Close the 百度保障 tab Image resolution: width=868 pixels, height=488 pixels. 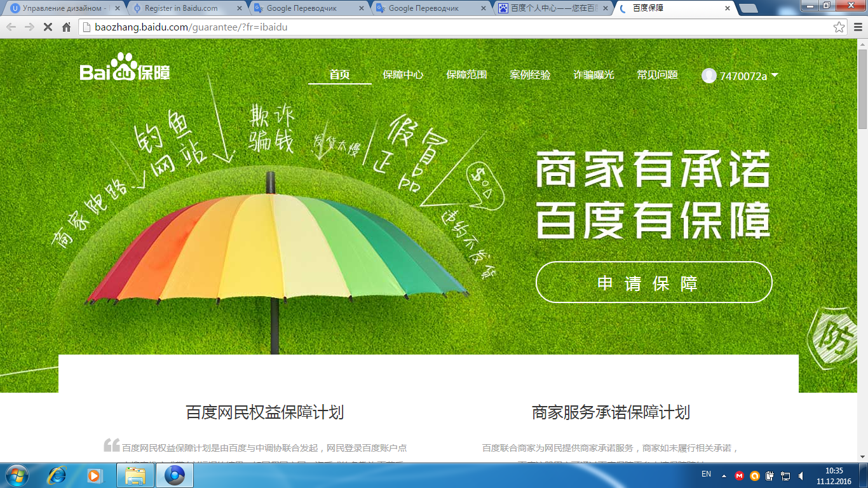click(x=726, y=9)
